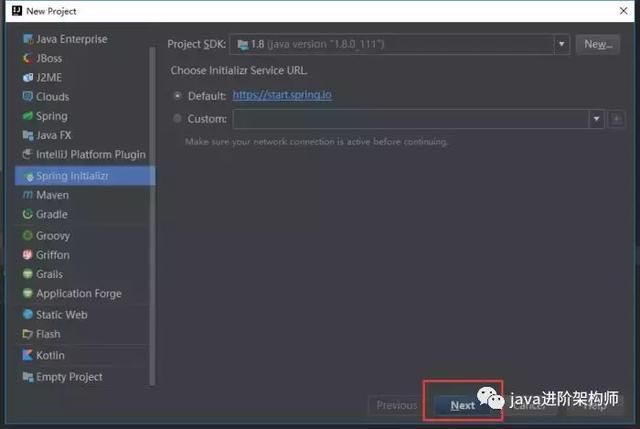Close the New Project dialog
This screenshot has width=640, height=429.
coord(624,11)
